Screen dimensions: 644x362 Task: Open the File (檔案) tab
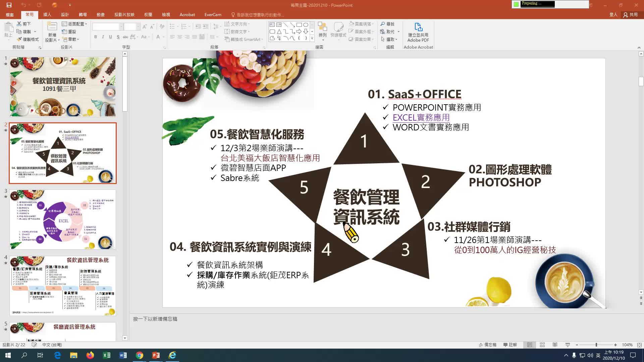(10, 15)
